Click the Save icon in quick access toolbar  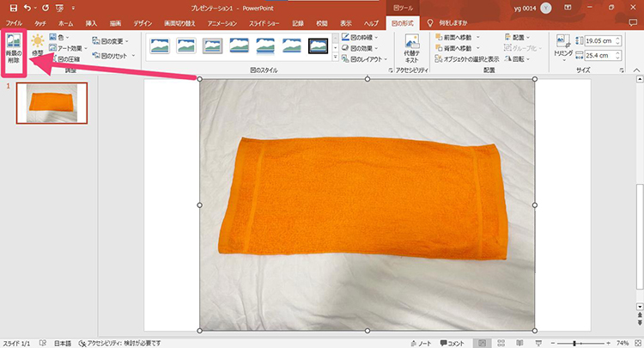pyautogui.click(x=12, y=7)
